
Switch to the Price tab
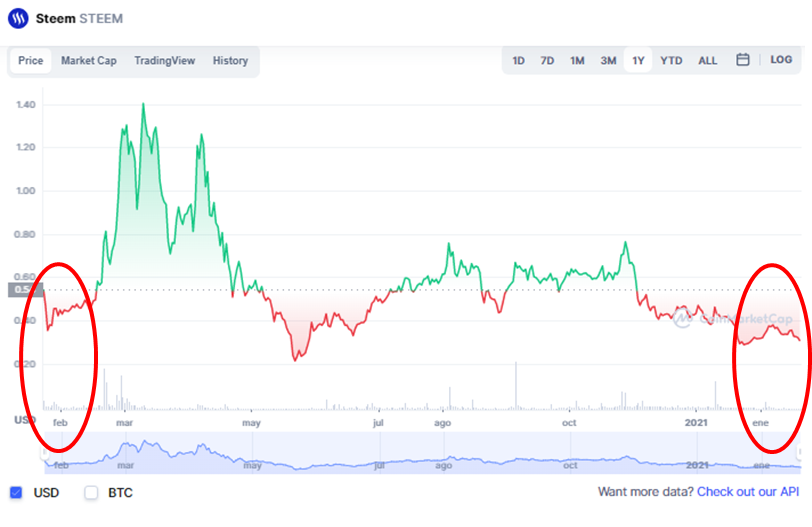(x=31, y=61)
